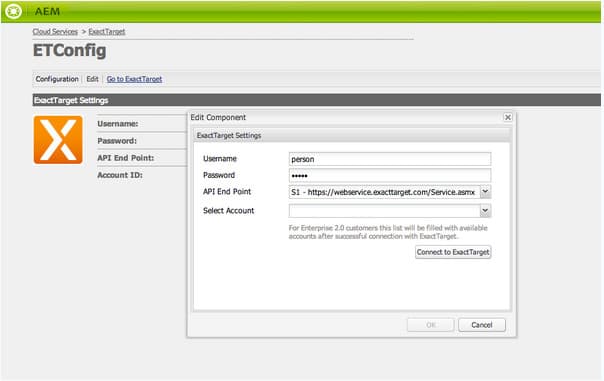The height and width of the screenshot is (381, 604).
Task: Click the ETConfig page title
Action: pos(69,50)
